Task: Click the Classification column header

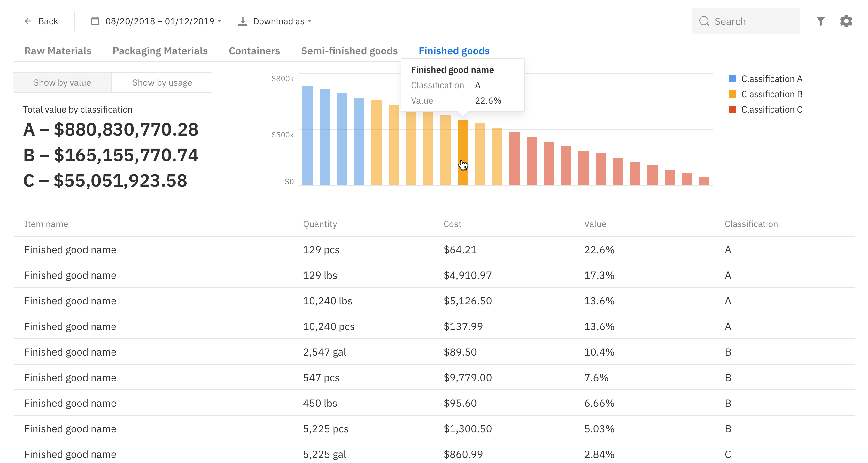Action: 751,224
